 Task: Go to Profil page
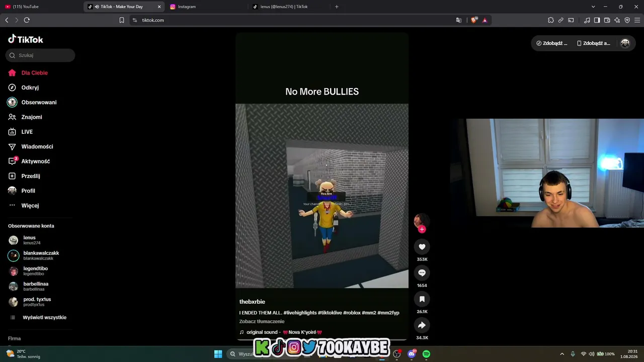(x=22, y=191)
